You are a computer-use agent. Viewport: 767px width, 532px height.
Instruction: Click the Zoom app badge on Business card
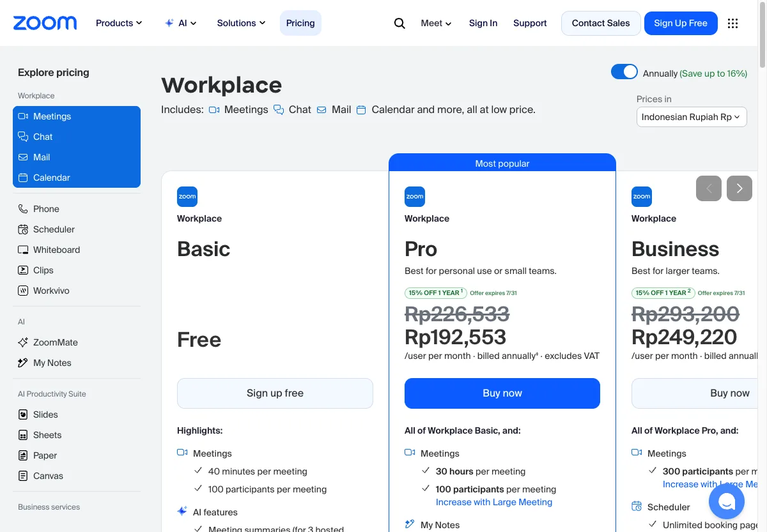[642, 197]
